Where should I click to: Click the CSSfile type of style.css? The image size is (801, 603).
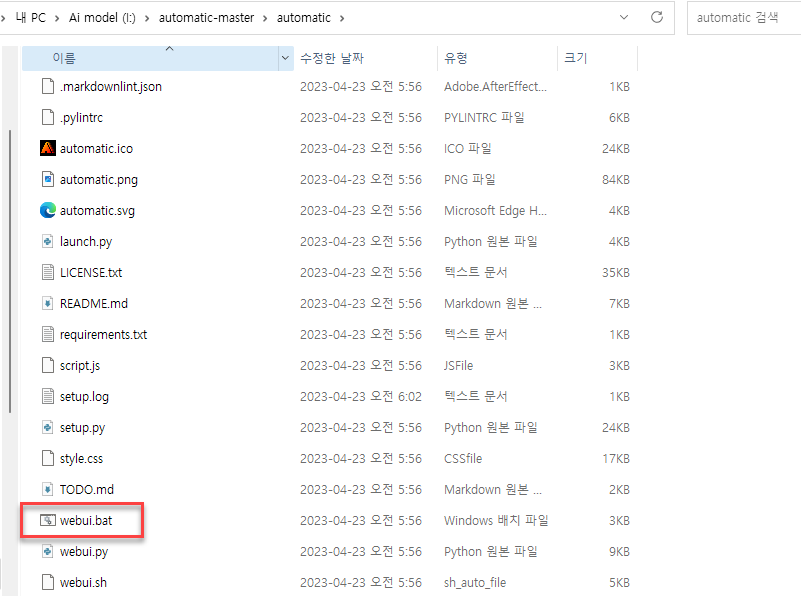coord(463,459)
